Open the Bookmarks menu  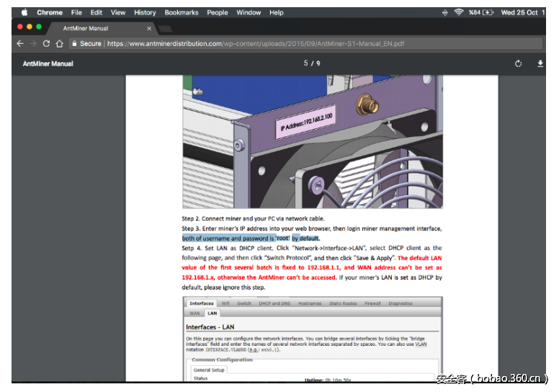[x=181, y=12]
